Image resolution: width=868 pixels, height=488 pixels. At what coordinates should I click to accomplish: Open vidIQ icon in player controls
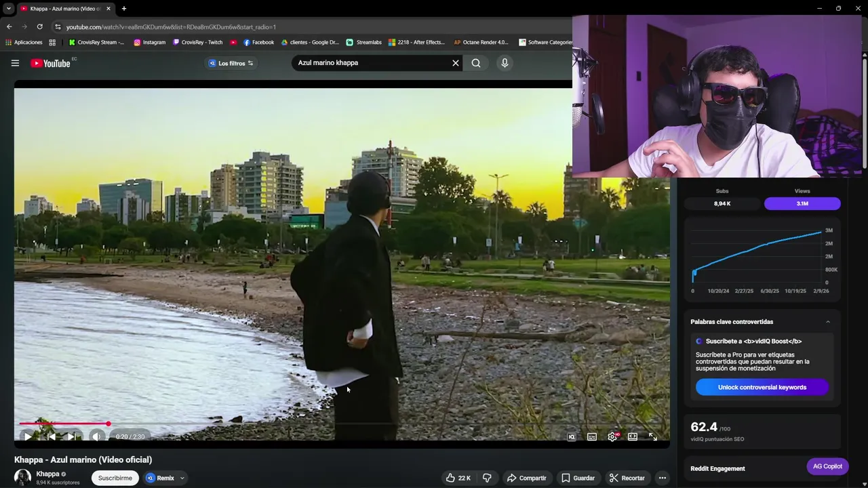[572, 437]
